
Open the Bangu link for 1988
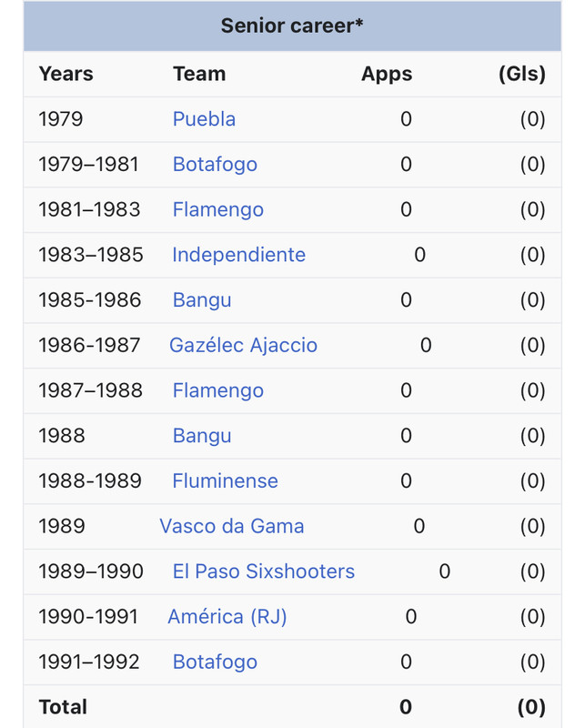201,436
